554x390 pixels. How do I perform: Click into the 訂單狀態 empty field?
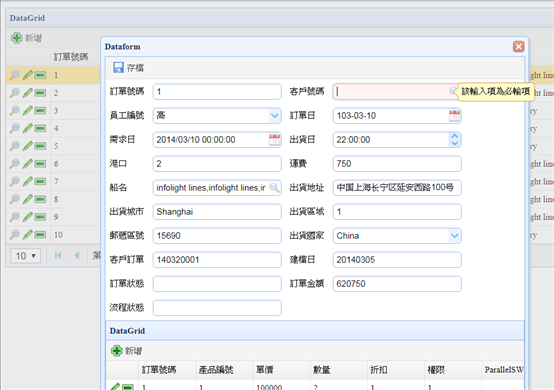click(x=217, y=284)
